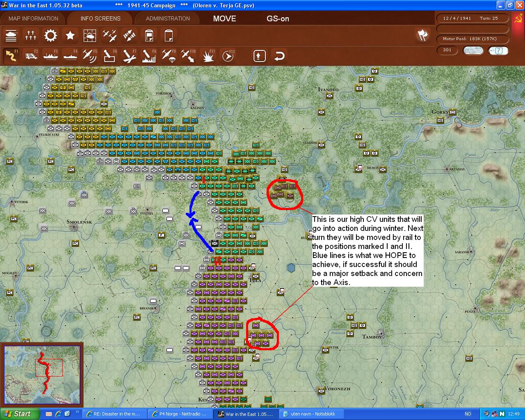The height and width of the screenshot is (420, 525).
Task: Switch to the ADMINISTRATION tab
Action: [168, 18]
